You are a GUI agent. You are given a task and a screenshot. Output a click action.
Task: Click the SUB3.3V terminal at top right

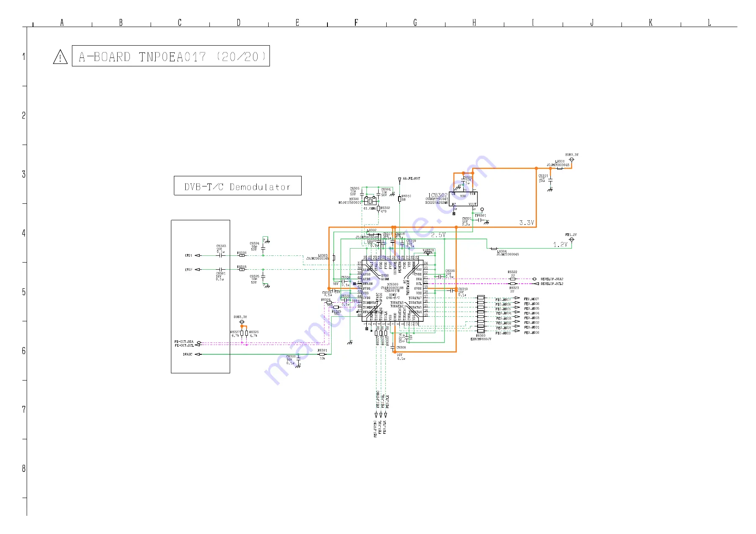click(x=572, y=160)
